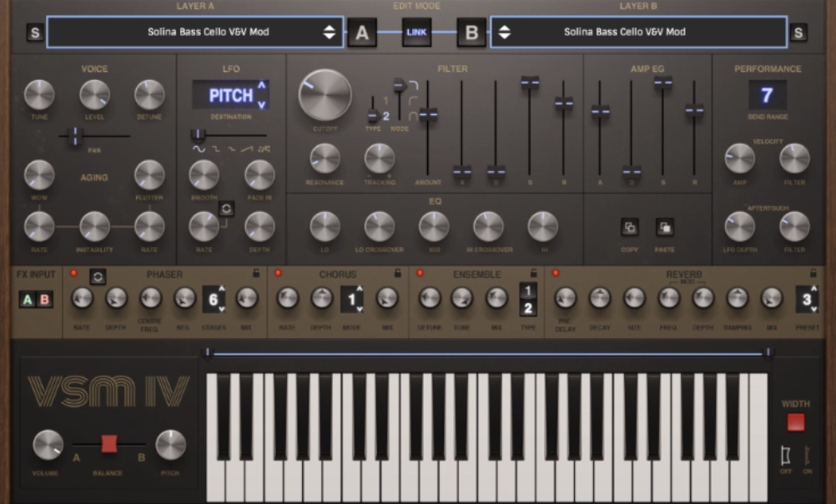Click the LFO rate sync icon

click(226, 209)
